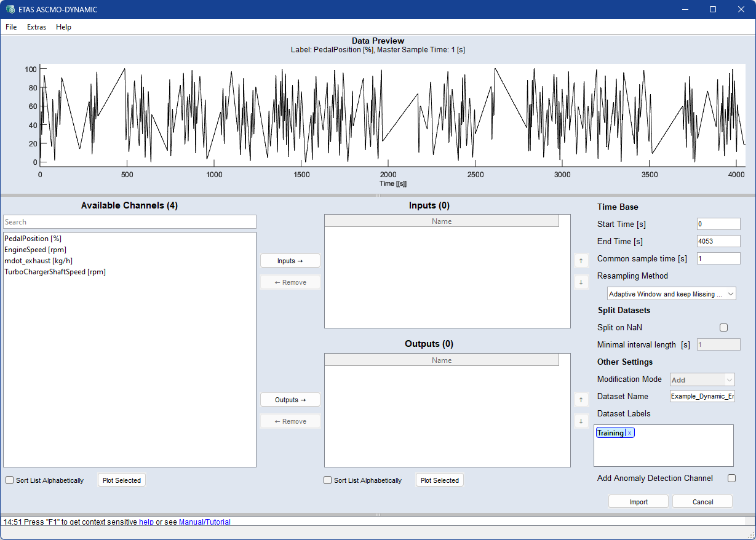Remove the Training label using its x
Image resolution: width=756 pixels, height=540 pixels.
pos(629,433)
